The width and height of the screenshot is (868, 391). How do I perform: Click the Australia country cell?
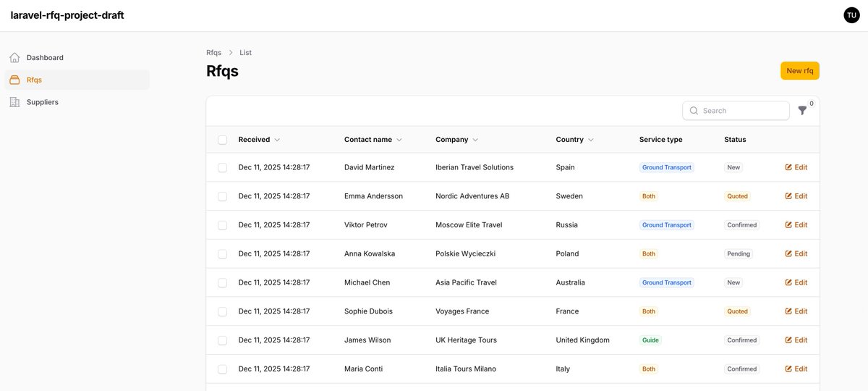click(x=571, y=283)
